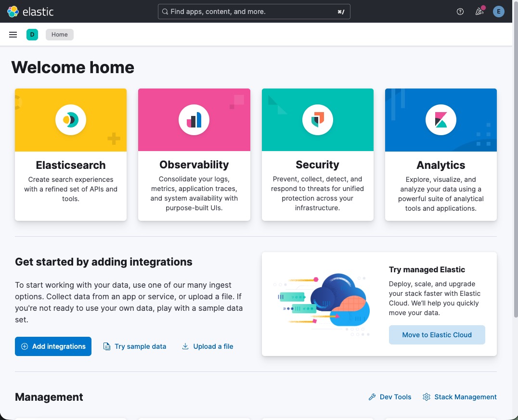Click the plus icon in Add integrations
The width and height of the screenshot is (518, 420).
[x=25, y=346]
